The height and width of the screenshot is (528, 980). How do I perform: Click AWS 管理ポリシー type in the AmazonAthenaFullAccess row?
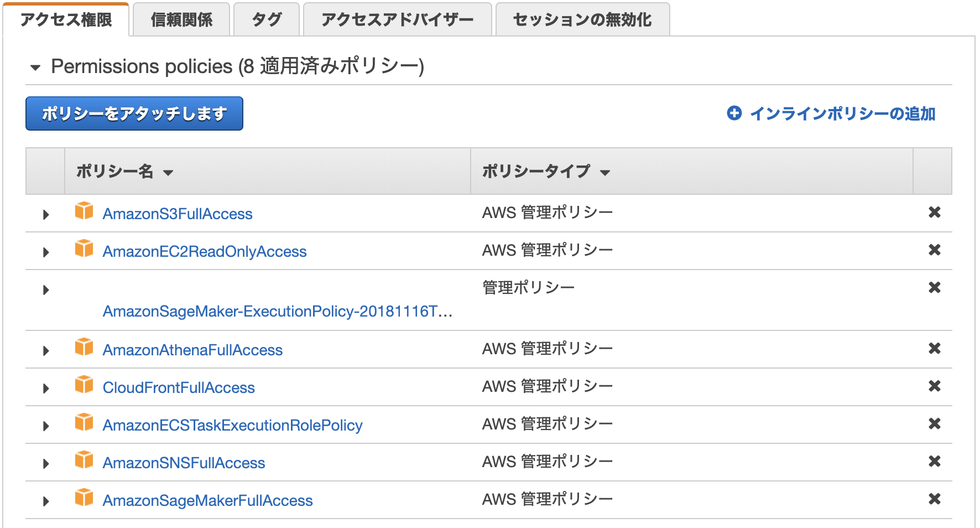(548, 349)
